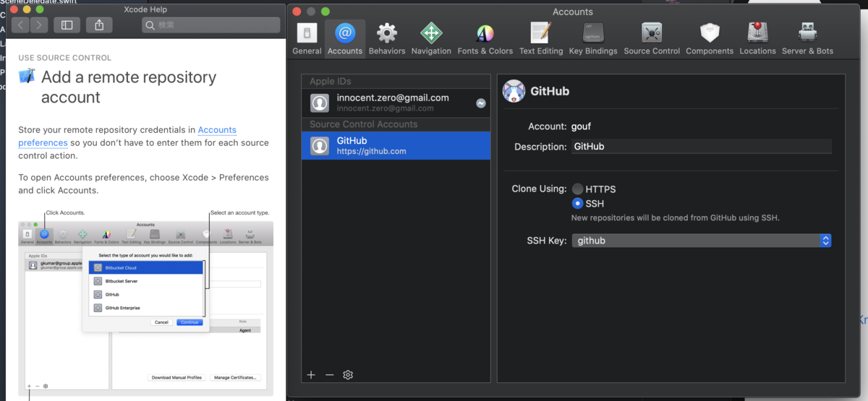Open Components preferences pane
This screenshot has width=868, height=401.
click(710, 39)
